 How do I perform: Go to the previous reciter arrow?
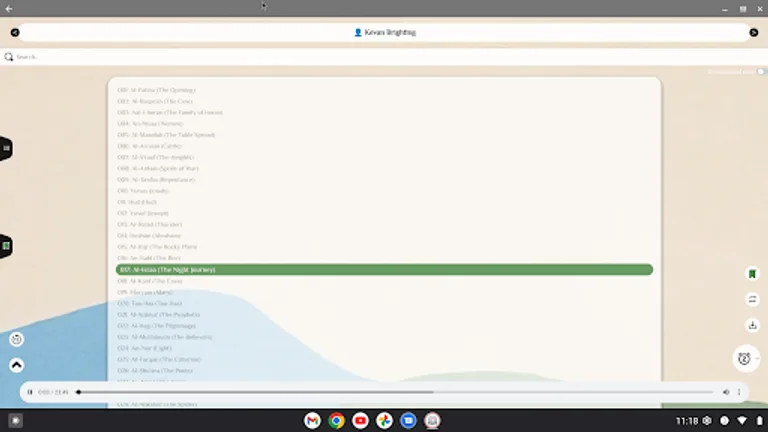tap(15, 32)
